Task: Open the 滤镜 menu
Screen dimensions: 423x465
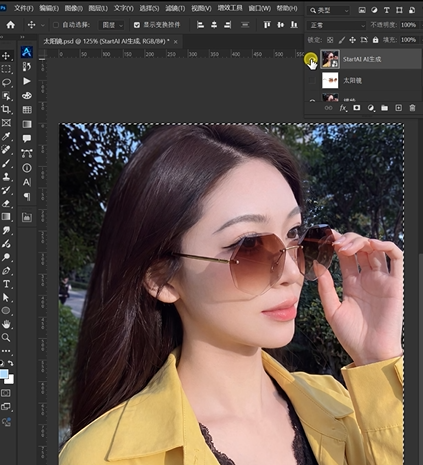Action: (175, 8)
